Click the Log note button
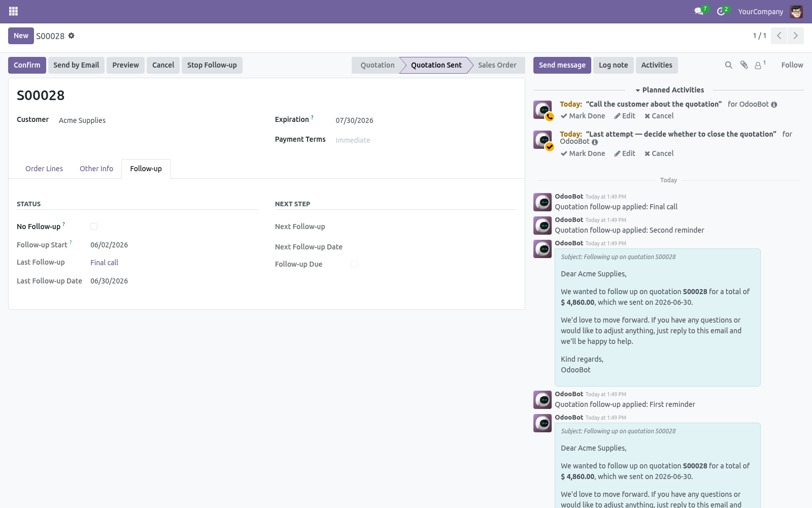The image size is (812, 508). (x=613, y=65)
